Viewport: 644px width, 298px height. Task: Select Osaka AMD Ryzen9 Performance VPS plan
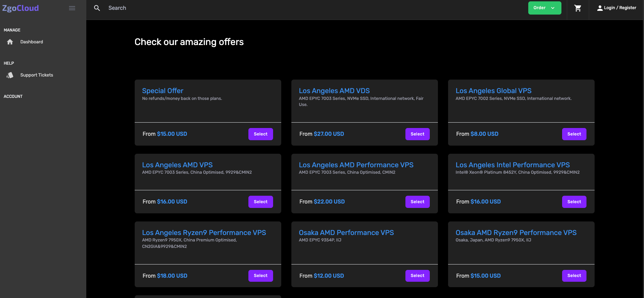coord(574,276)
